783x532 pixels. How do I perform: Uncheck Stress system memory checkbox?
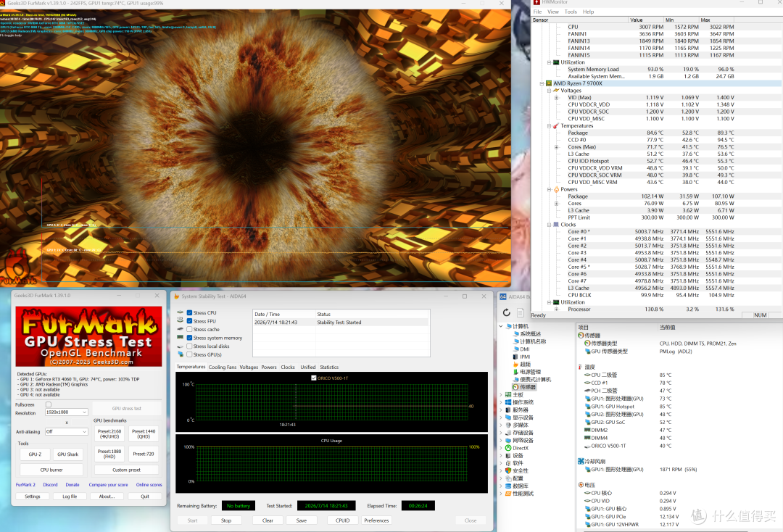click(x=189, y=338)
